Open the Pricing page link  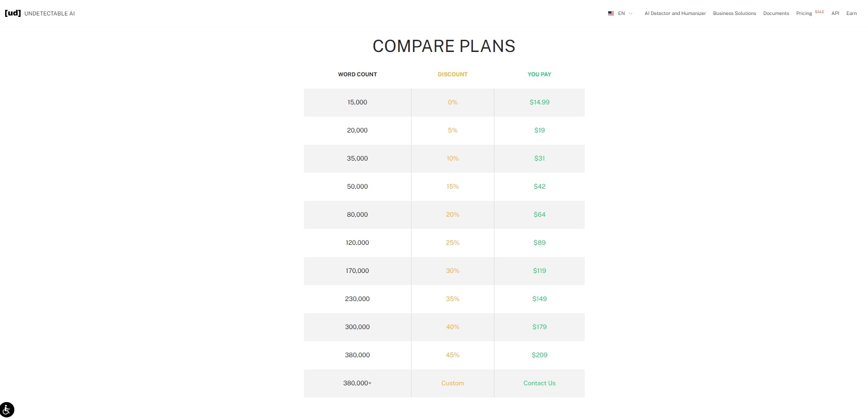804,14
